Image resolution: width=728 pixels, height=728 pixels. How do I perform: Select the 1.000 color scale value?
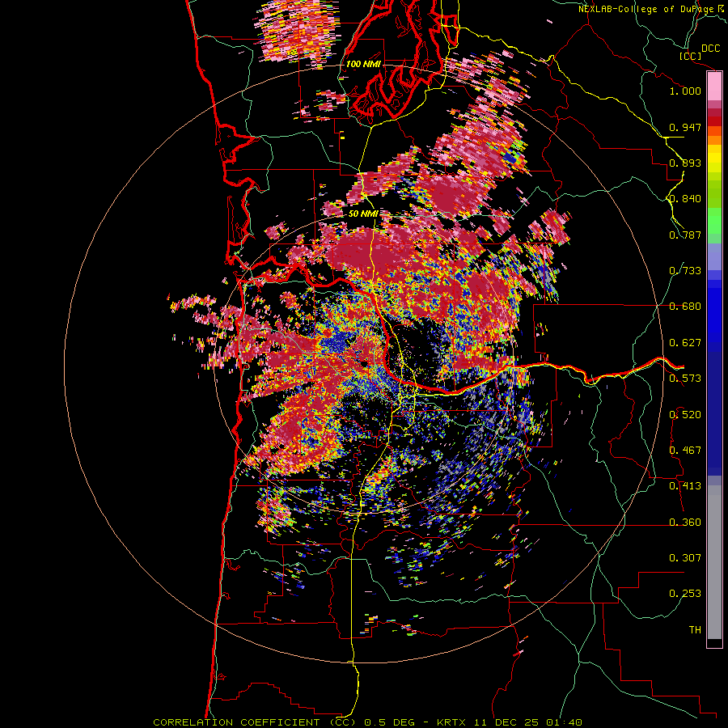[685, 91]
